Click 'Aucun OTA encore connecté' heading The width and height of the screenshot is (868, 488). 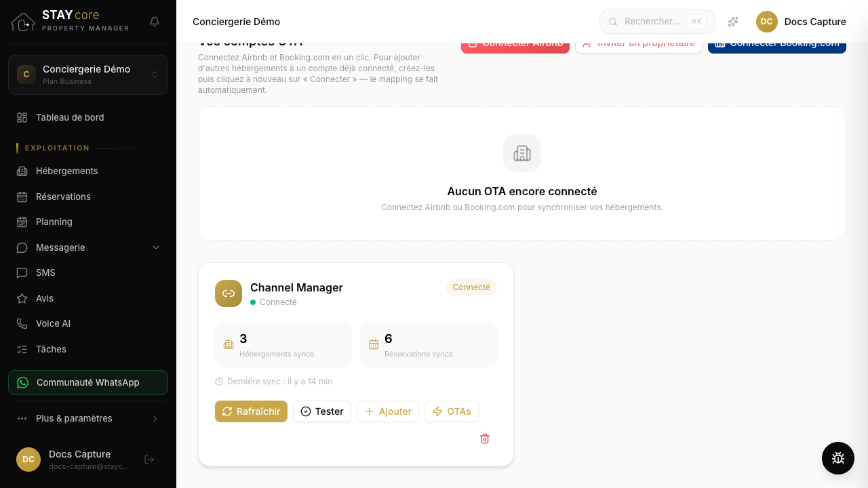coord(522,192)
